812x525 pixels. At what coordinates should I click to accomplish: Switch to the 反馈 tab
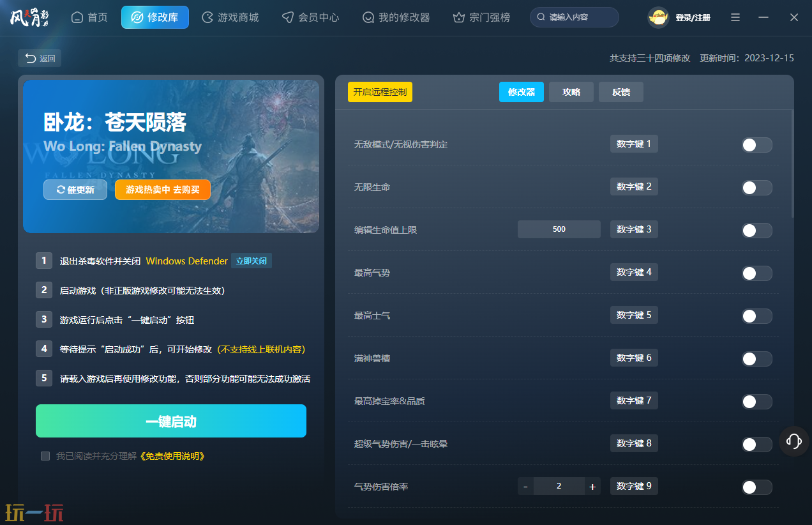[621, 92]
